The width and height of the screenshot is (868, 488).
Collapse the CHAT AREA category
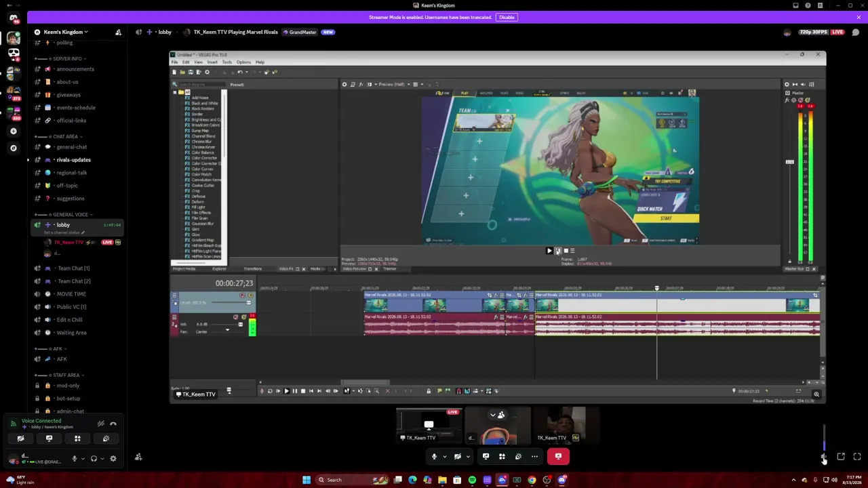tap(60, 137)
